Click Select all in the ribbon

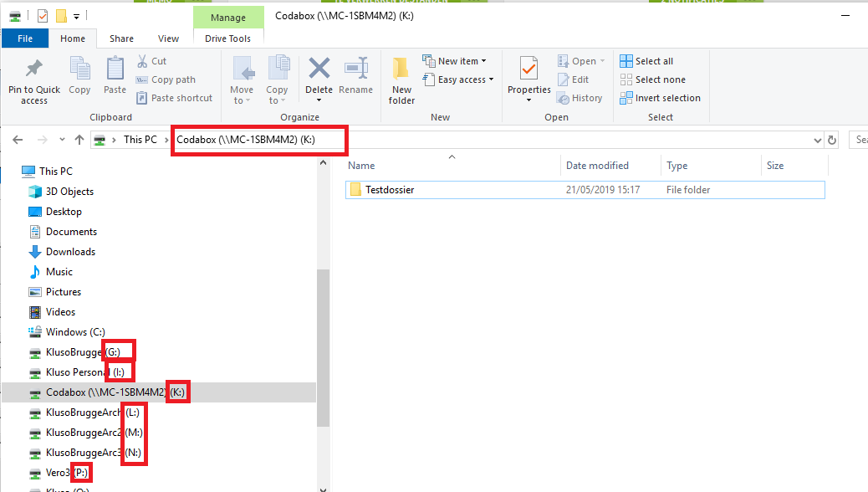click(x=646, y=61)
